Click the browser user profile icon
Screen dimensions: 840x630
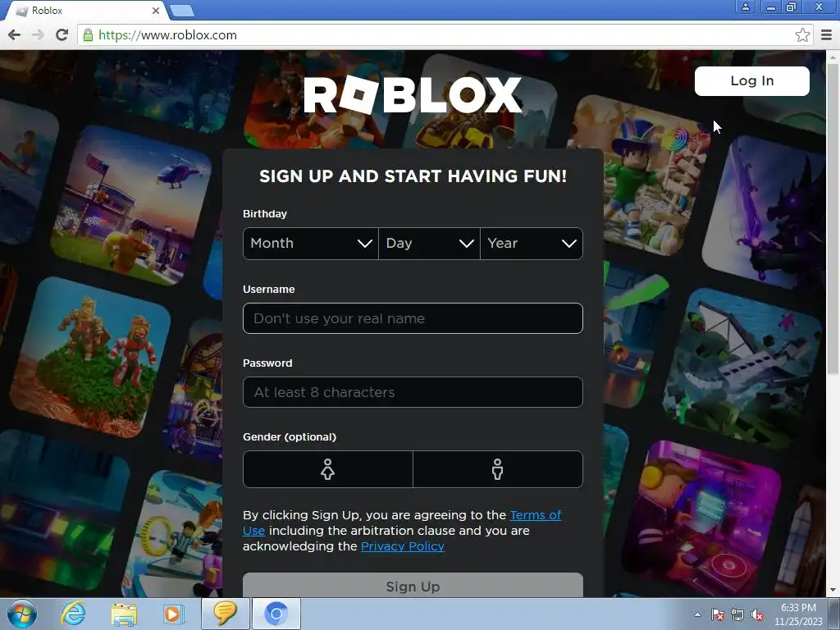click(x=745, y=7)
